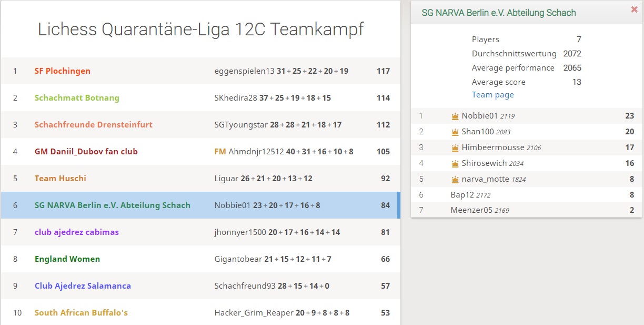Viewport: 644px width, 325px height.
Task: Click the FM title badge for Ahmdnjr12512
Action: tap(220, 152)
